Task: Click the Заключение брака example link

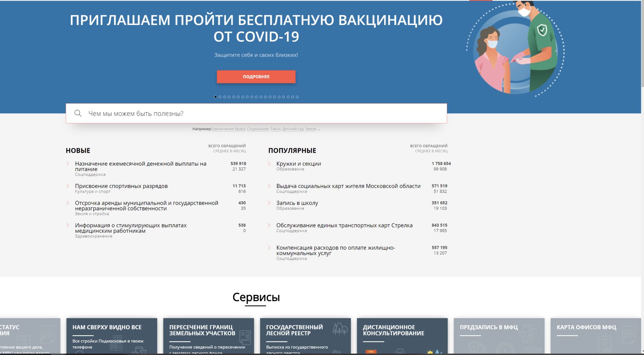Action: click(x=228, y=129)
